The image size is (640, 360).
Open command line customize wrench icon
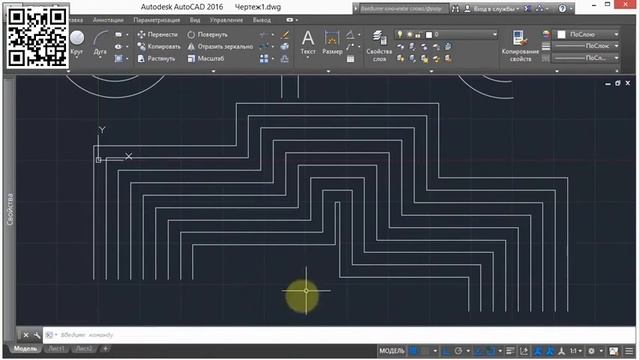tap(37, 335)
